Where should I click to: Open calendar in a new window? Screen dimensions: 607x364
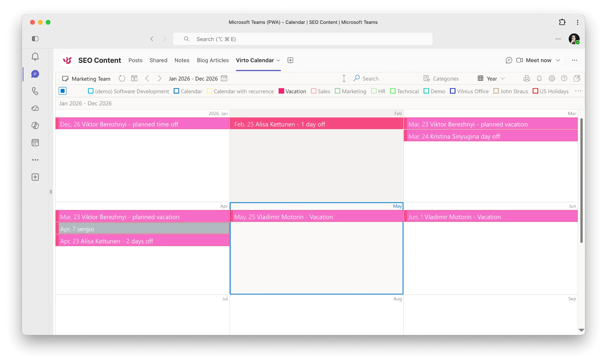click(577, 78)
